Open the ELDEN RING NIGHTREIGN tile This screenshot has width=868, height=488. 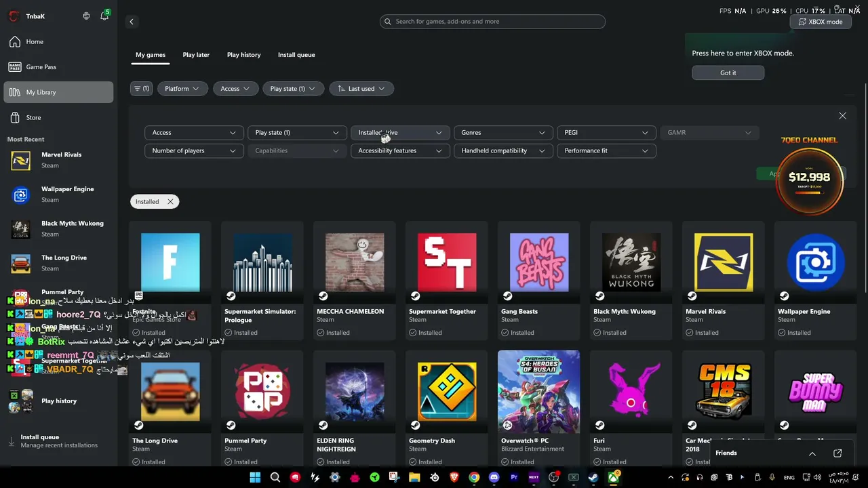click(x=355, y=409)
